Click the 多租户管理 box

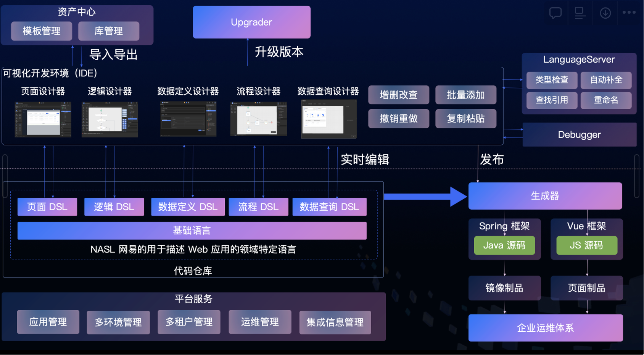[x=189, y=322]
